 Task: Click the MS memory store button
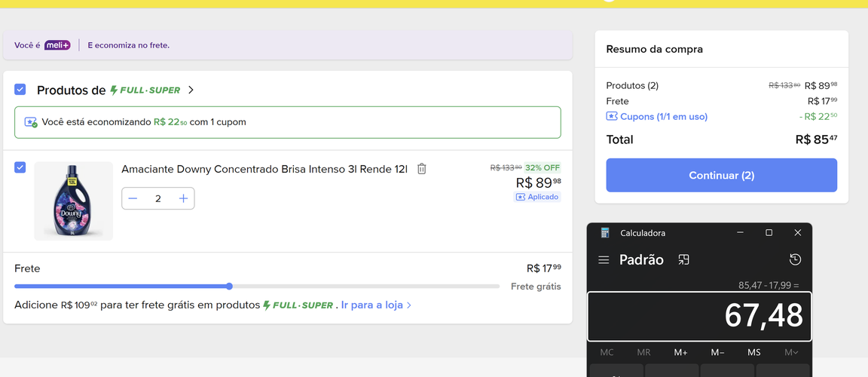point(754,353)
